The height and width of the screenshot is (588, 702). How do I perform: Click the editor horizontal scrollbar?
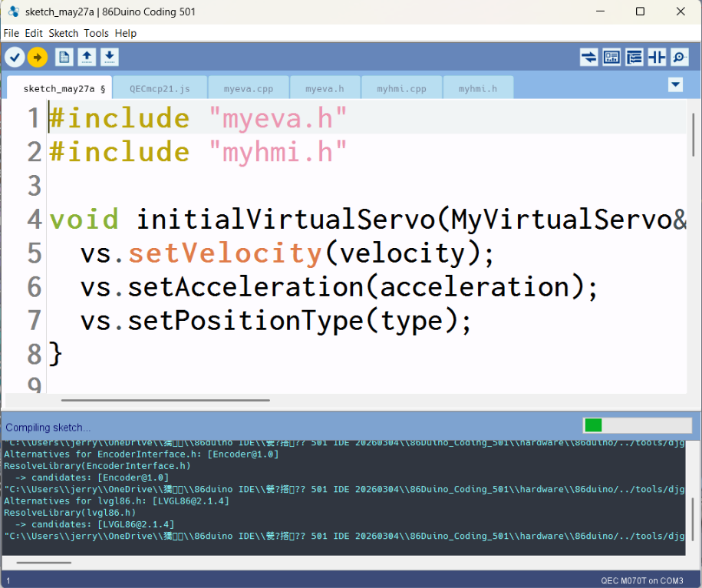tap(166, 400)
